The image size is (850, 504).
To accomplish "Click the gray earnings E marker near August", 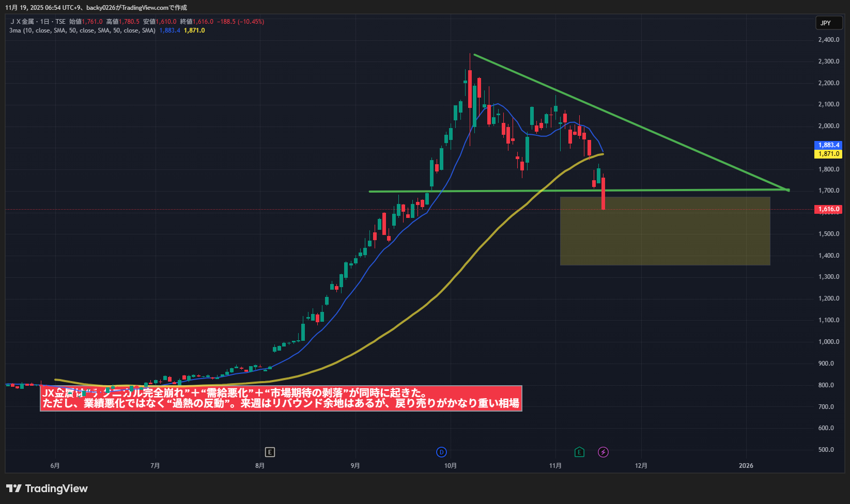I will [x=270, y=452].
